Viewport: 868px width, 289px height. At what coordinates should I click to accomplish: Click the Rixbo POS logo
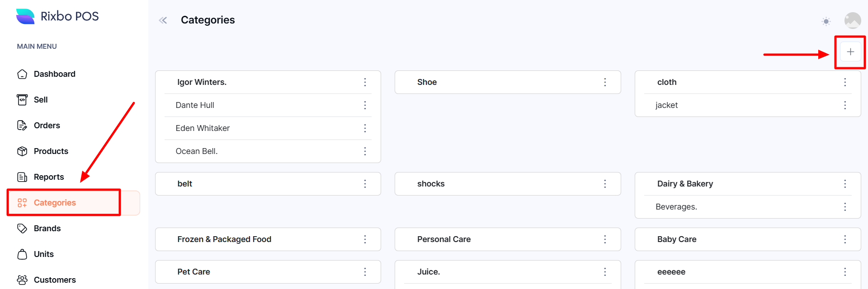point(57,16)
